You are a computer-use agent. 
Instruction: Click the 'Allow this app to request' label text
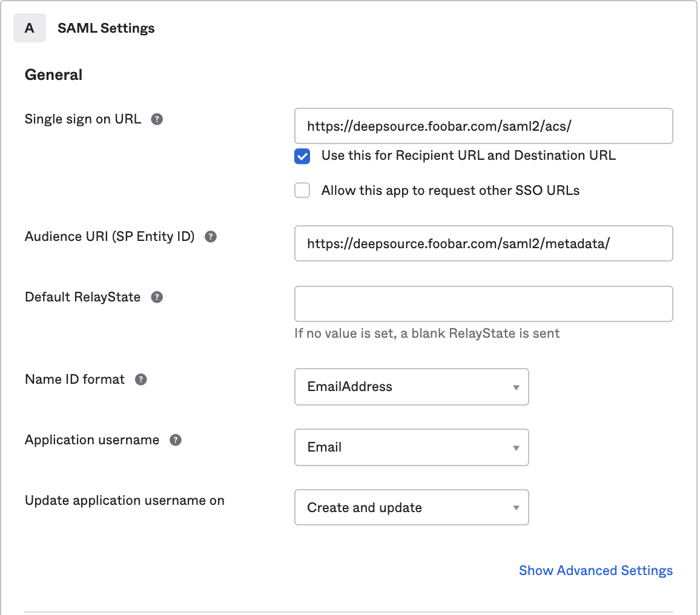click(450, 191)
